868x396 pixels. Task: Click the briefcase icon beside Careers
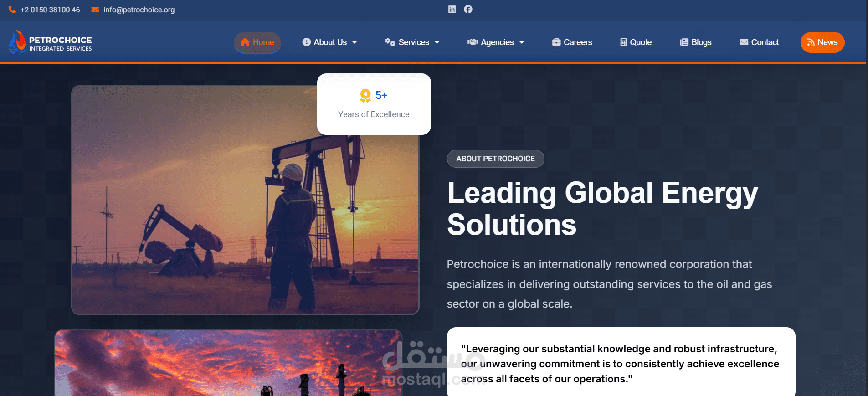pos(556,42)
